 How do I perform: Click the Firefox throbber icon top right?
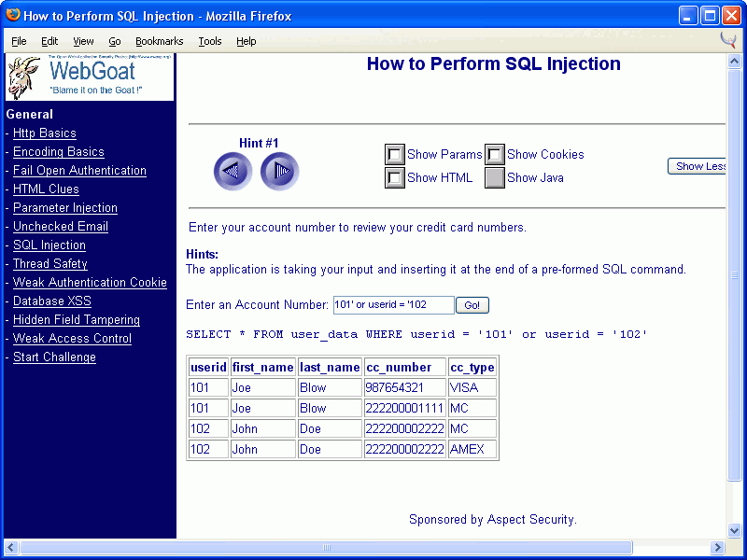click(x=727, y=41)
